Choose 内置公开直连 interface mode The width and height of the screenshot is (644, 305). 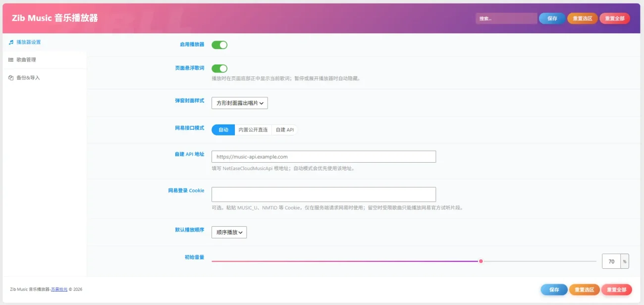click(x=253, y=130)
